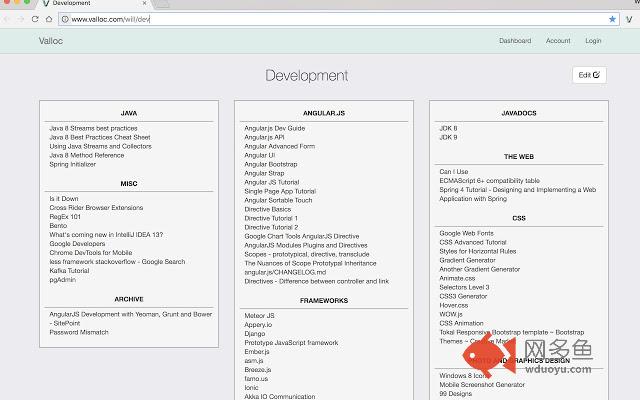The image size is (640, 400).
Task: Open Directive Tutorial 2 link
Action: pyautogui.click(x=271, y=227)
